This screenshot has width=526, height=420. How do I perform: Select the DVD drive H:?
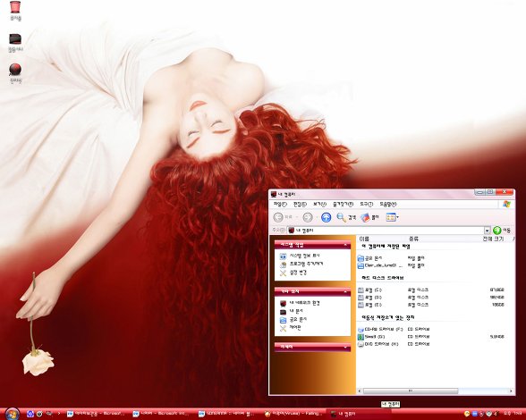point(378,344)
